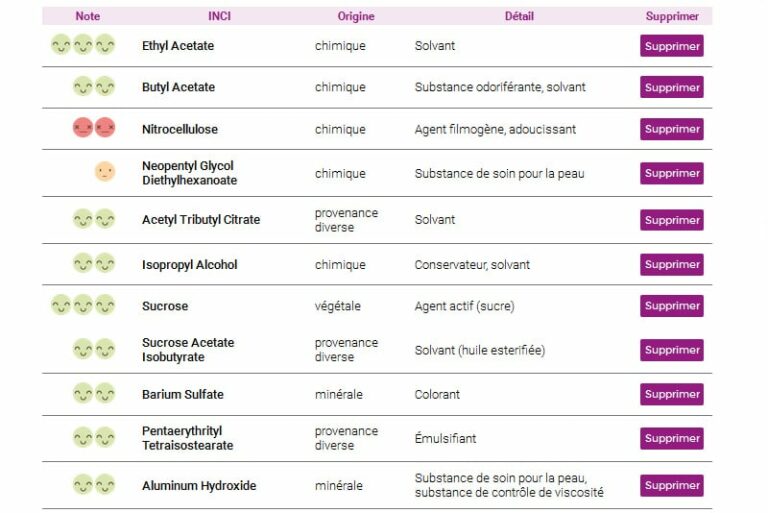Click the orange neutral face for Neopentyl Glycol

(105, 171)
